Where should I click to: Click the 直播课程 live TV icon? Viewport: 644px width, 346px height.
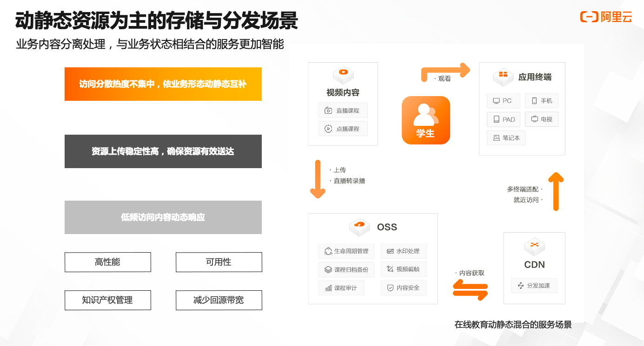coord(328,111)
